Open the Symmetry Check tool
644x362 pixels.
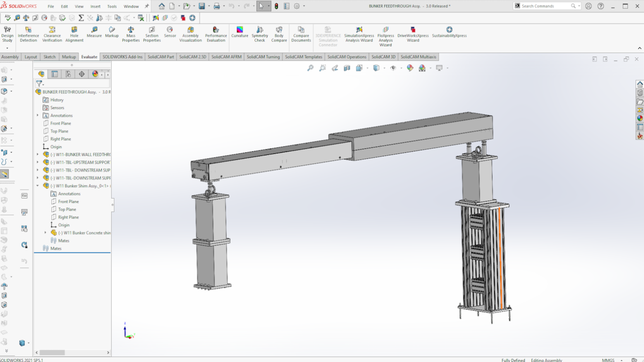click(260, 33)
